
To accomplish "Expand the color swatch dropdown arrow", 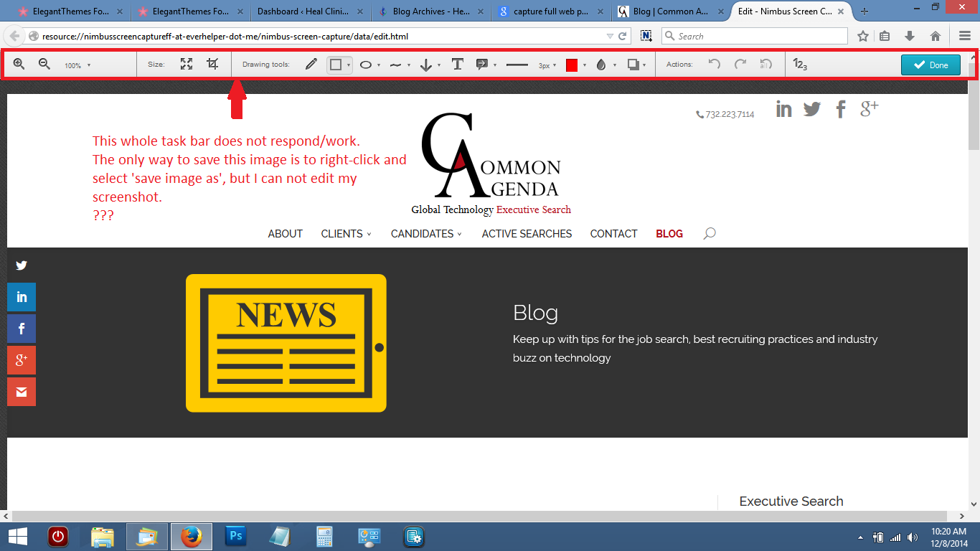I will 585,65.
